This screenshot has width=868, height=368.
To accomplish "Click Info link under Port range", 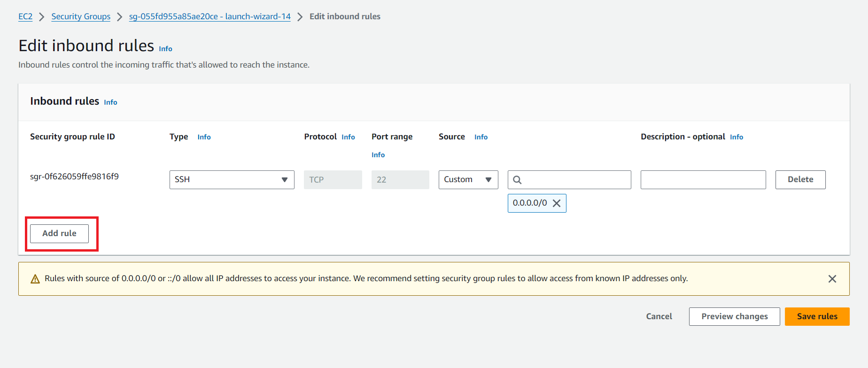I will click(378, 155).
